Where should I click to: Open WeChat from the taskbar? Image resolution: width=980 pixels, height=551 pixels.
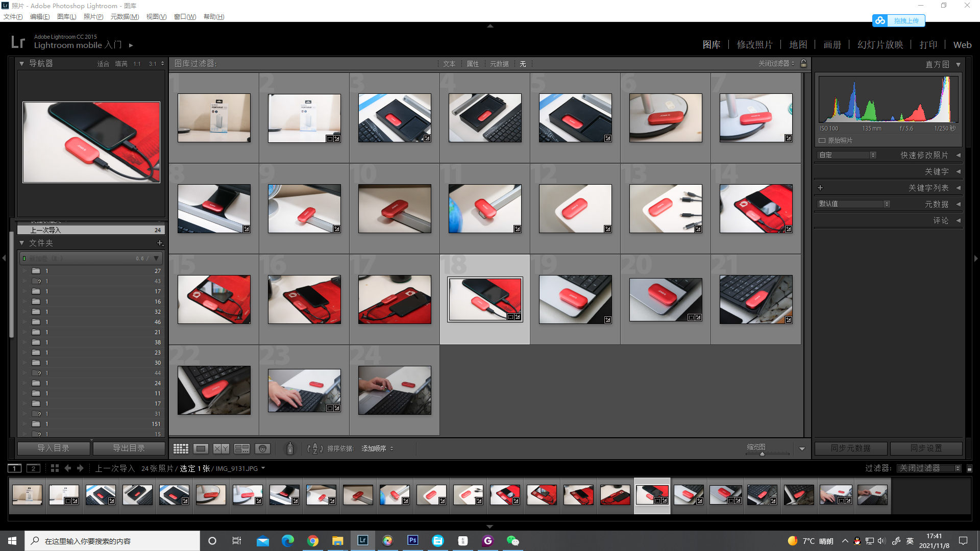(x=512, y=540)
